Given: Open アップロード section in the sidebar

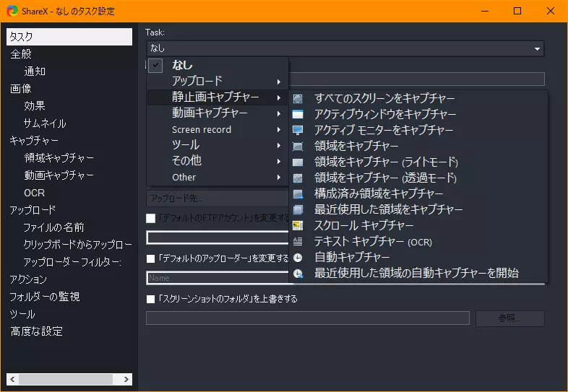Looking at the screenshot, I should tap(33, 210).
